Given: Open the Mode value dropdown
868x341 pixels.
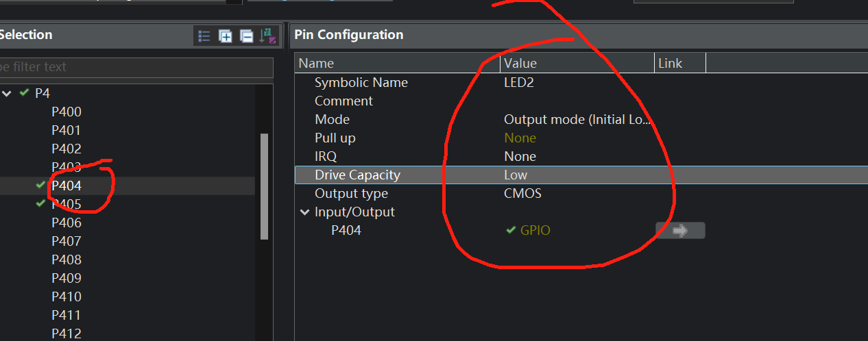Looking at the screenshot, I should [x=577, y=119].
